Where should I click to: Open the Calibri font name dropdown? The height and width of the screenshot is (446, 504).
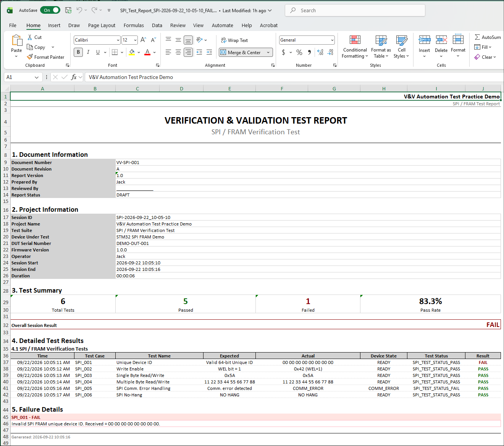(x=118, y=40)
